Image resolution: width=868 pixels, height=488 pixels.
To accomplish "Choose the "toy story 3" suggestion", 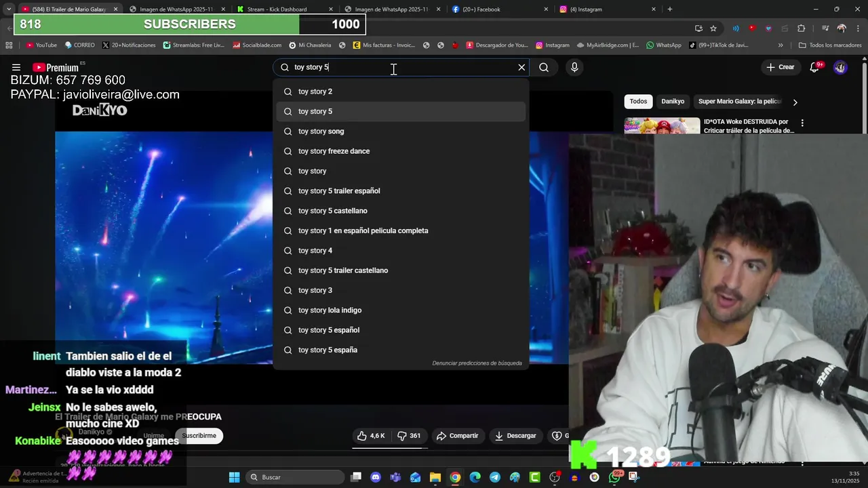I will point(401,290).
